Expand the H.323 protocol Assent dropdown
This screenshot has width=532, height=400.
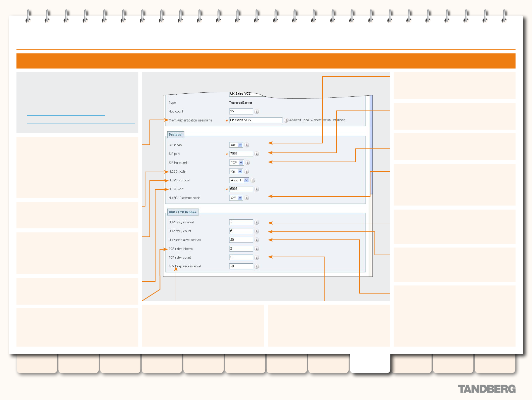239,180
